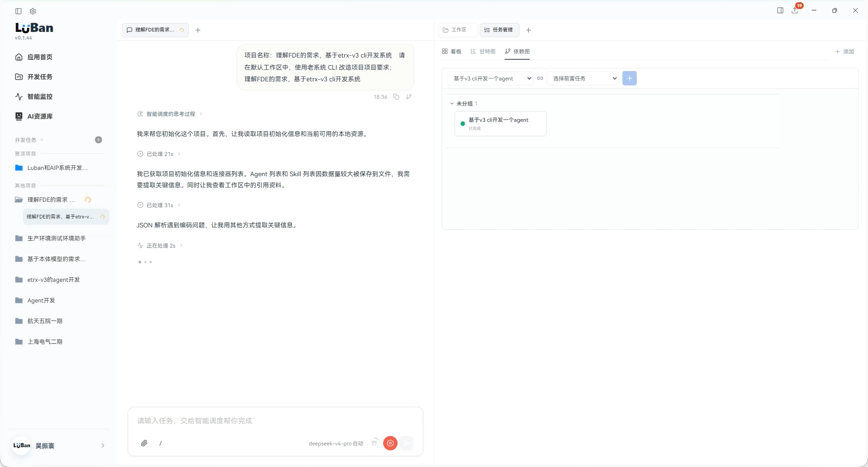
Task: Click 添加 to add a task
Action: click(844, 52)
